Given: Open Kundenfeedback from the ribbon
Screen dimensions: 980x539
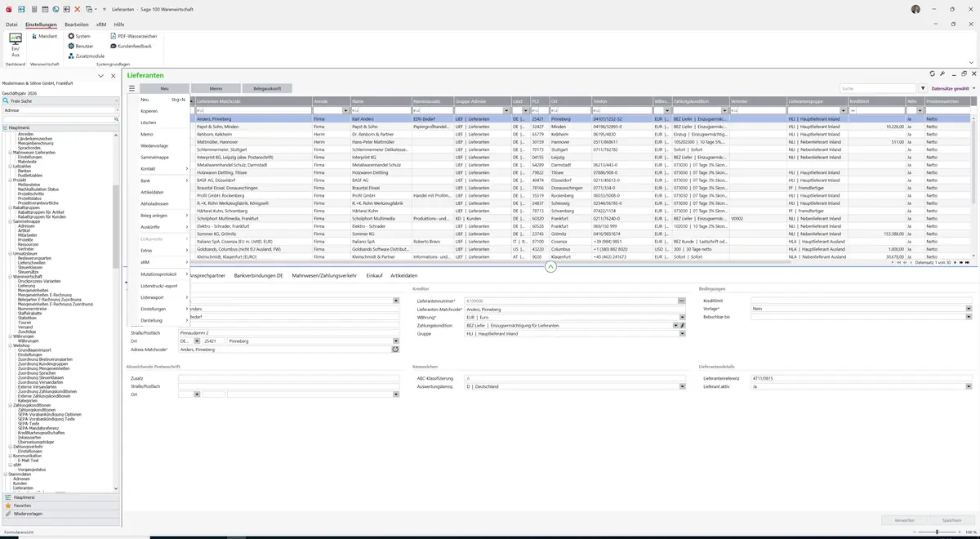Looking at the screenshot, I should 131,47.
